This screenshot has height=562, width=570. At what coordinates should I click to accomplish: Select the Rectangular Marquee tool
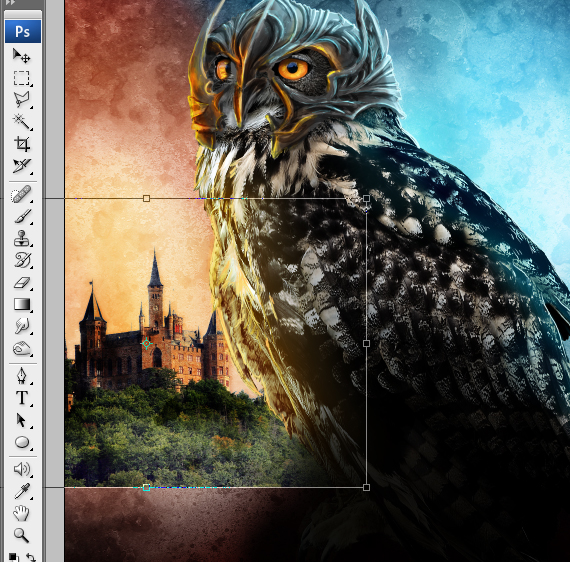coord(21,78)
